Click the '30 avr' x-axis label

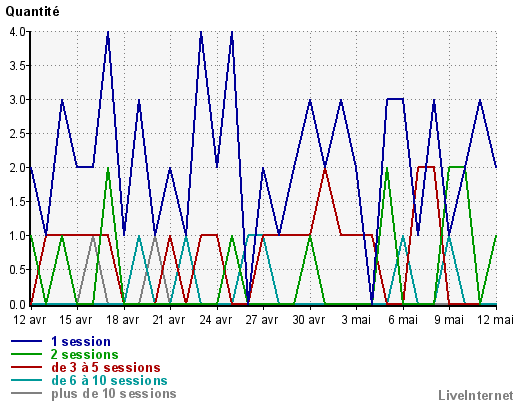(309, 320)
